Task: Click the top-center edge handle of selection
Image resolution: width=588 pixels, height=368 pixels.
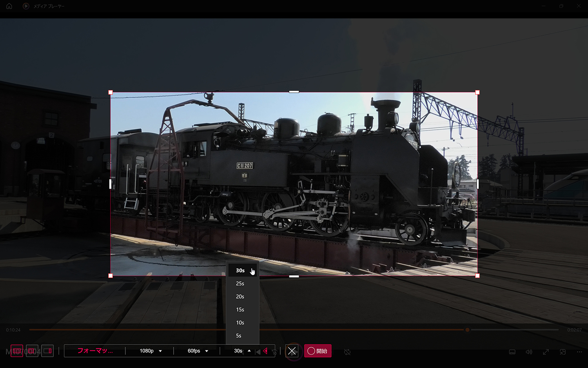Action: pos(294,92)
